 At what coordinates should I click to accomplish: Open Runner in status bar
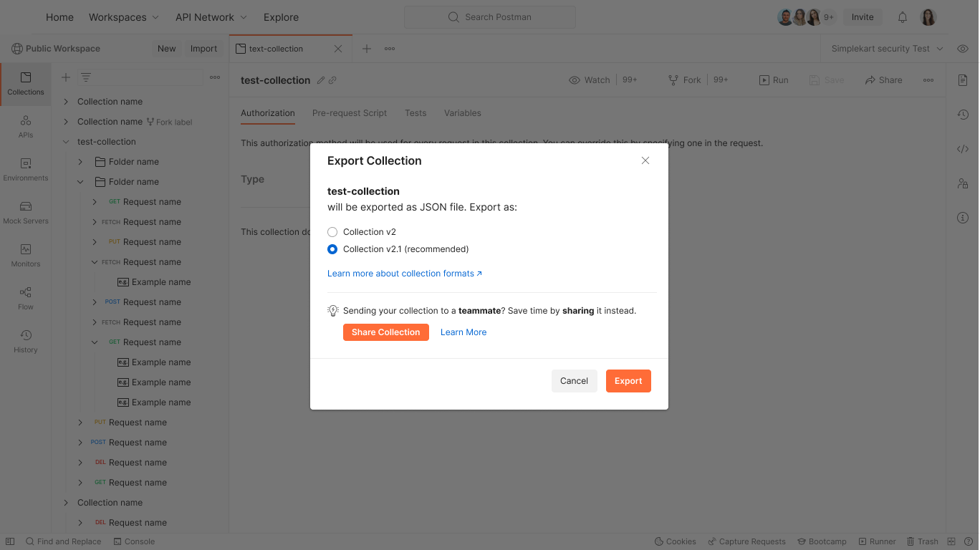[877, 541]
